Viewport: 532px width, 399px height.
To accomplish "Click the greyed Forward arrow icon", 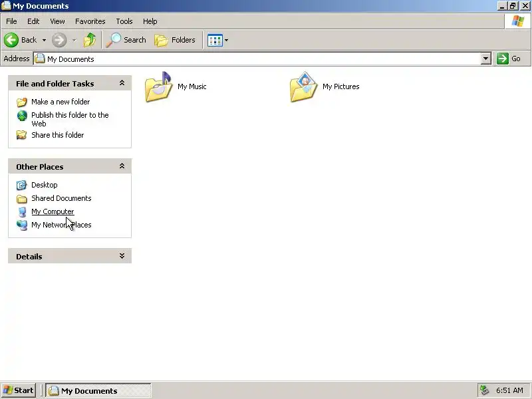I will pos(59,40).
